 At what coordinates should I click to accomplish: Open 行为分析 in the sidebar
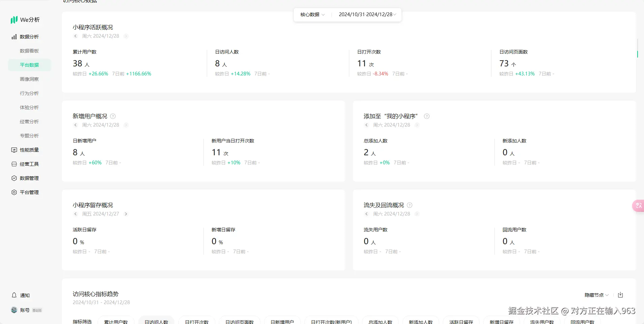coord(29,93)
